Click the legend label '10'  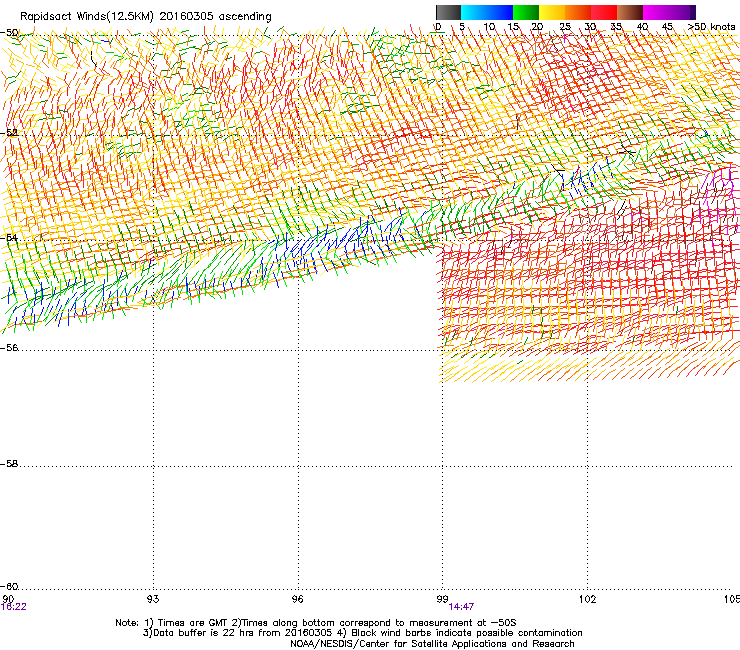tap(489, 27)
